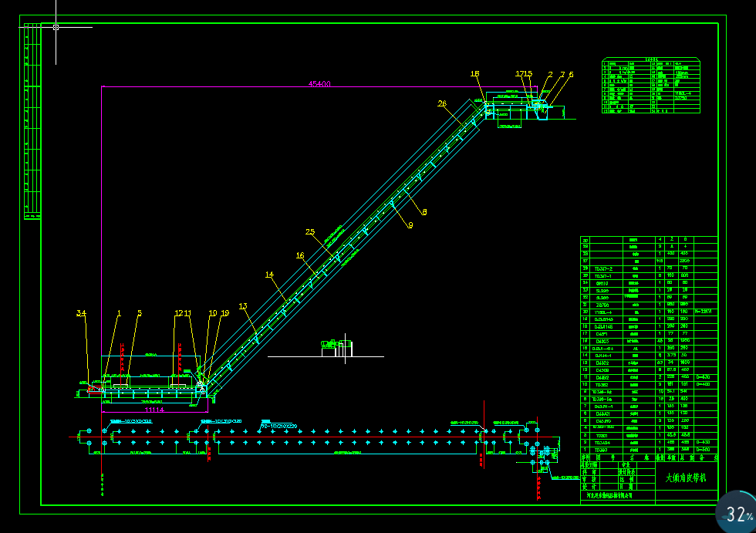Select part callout number 15
Viewport: 756px width, 533px height.
[x=528, y=74]
